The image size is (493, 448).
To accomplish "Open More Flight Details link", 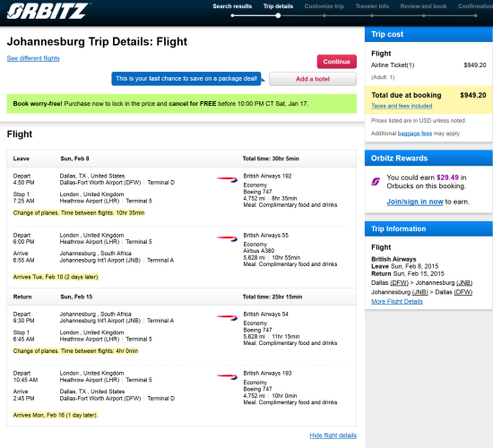I will tap(397, 301).
